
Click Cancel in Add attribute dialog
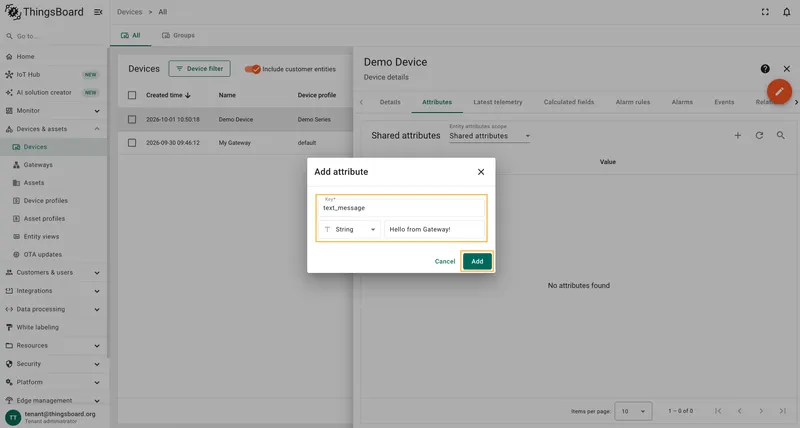(445, 261)
